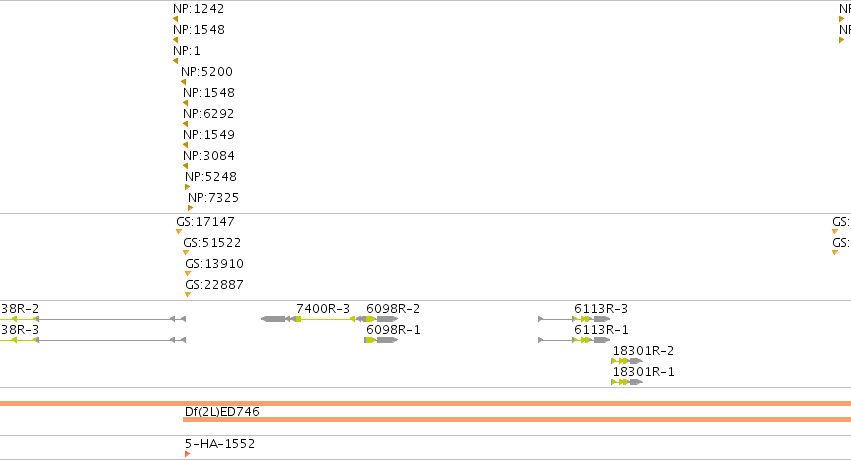Open the 38R-3 label
Screen dimensions: 851x460
coord(20,330)
